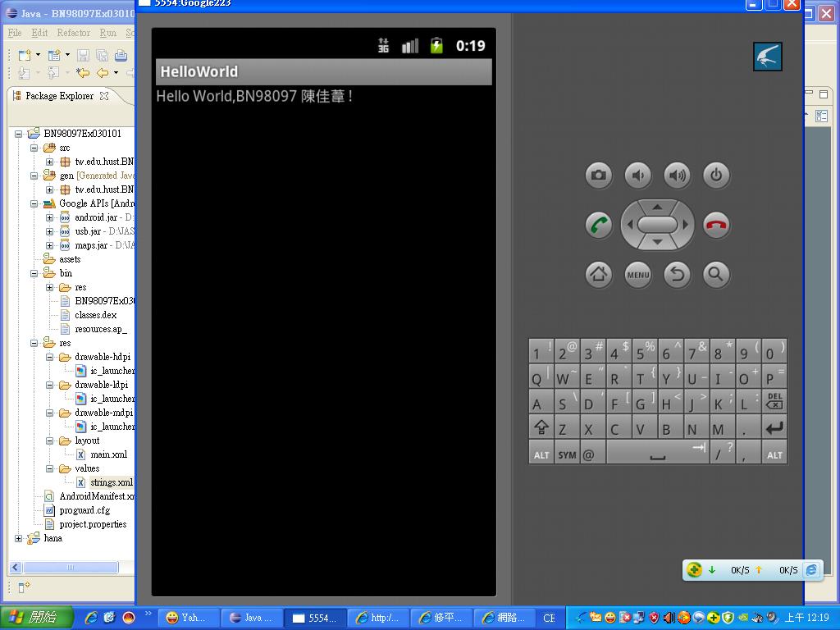Toggle the shift key on emulator keyboard
Viewport: 840px width, 630px height.
pos(541,428)
